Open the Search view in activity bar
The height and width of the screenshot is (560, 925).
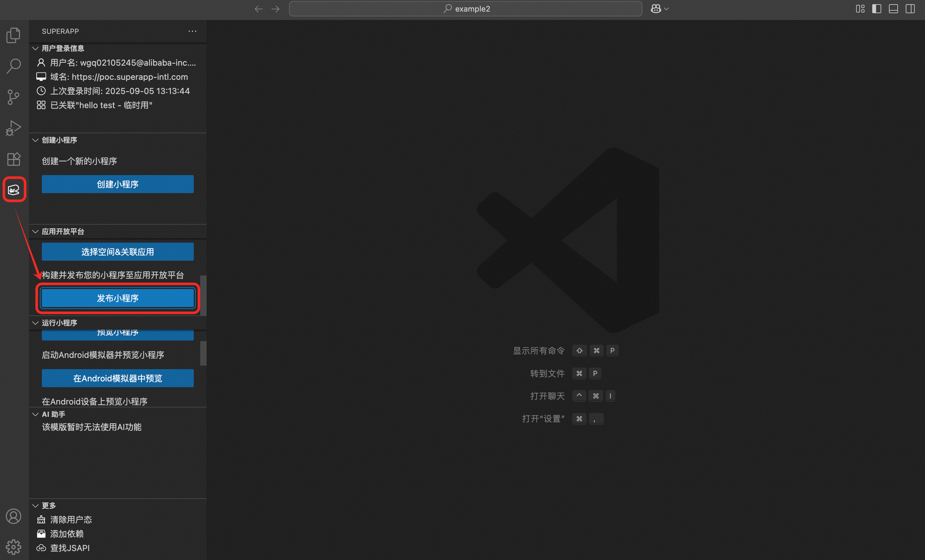(x=14, y=66)
